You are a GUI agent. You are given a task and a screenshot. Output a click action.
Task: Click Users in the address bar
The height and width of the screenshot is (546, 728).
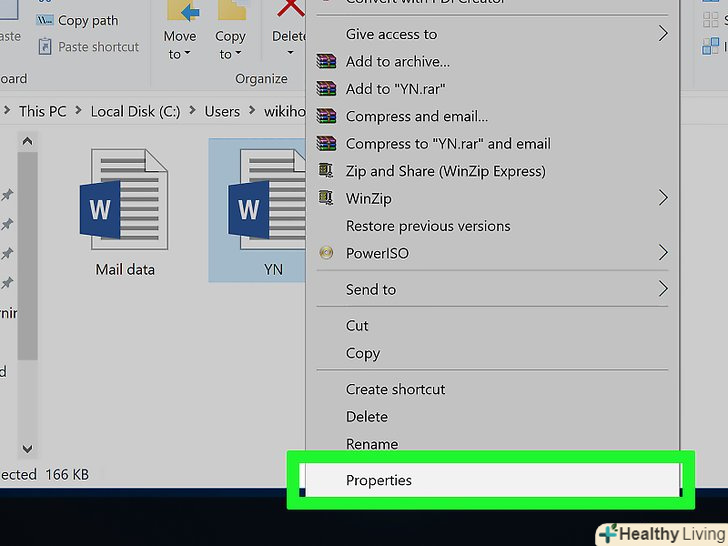click(222, 111)
